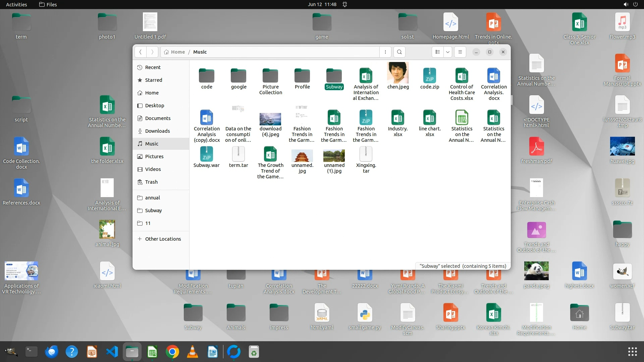Screen dimensions: 644x362
Task: Open the path bar three-dot menu
Action: [x=385, y=52]
